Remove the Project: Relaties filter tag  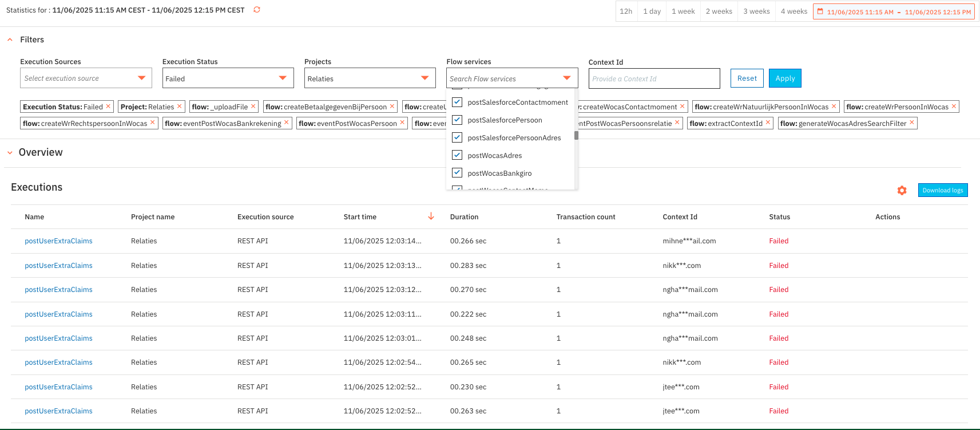point(179,106)
